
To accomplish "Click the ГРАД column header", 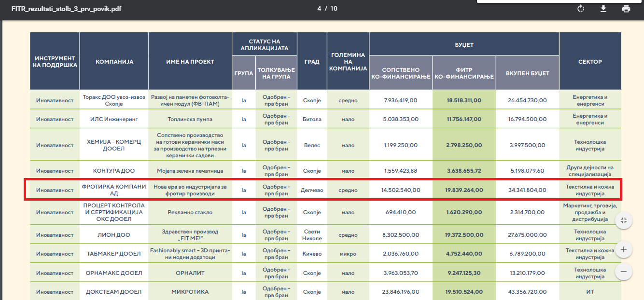I will click(312, 61).
